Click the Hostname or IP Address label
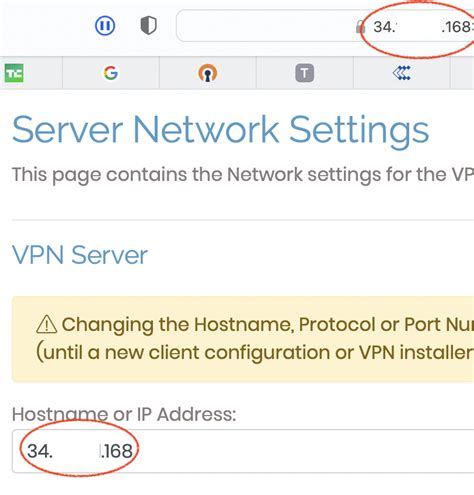The height and width of the screenshot is (495, 474). click(124, 414)
